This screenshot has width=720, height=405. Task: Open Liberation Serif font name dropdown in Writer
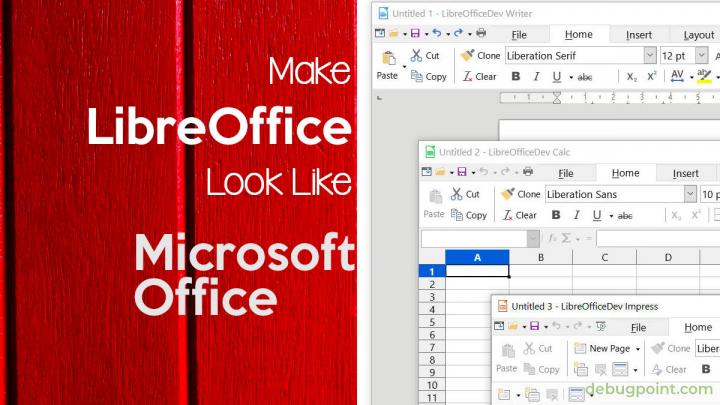coord(649,56)
